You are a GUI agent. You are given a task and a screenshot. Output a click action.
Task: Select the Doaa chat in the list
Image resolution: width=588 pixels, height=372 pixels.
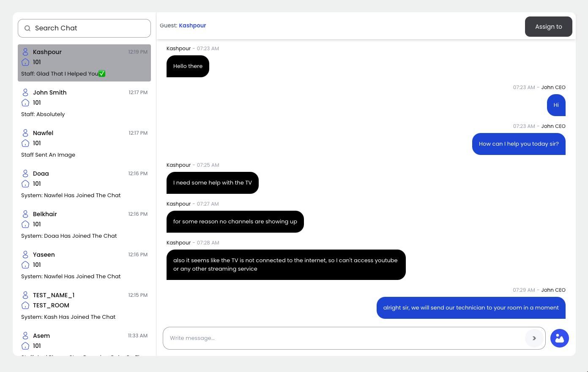coord(84,184)
